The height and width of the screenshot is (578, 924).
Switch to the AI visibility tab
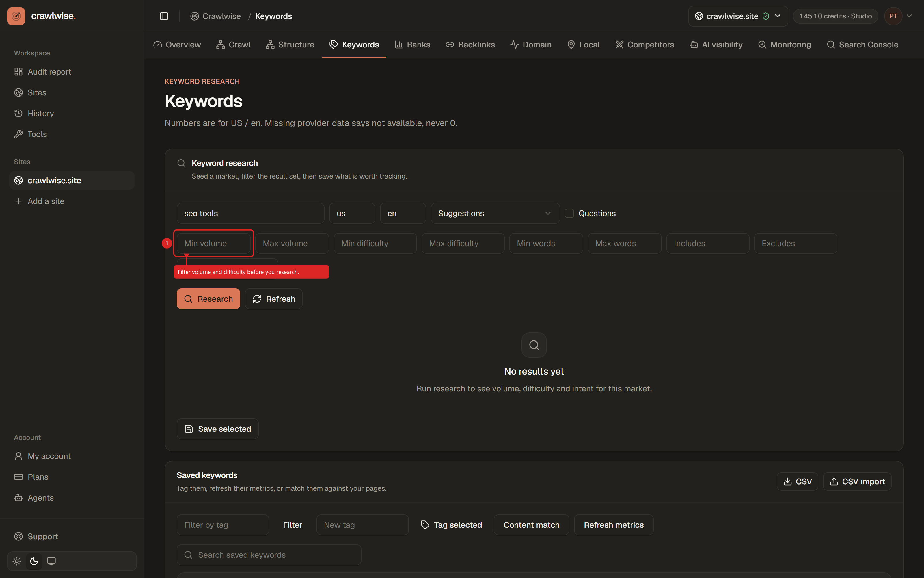716,45
